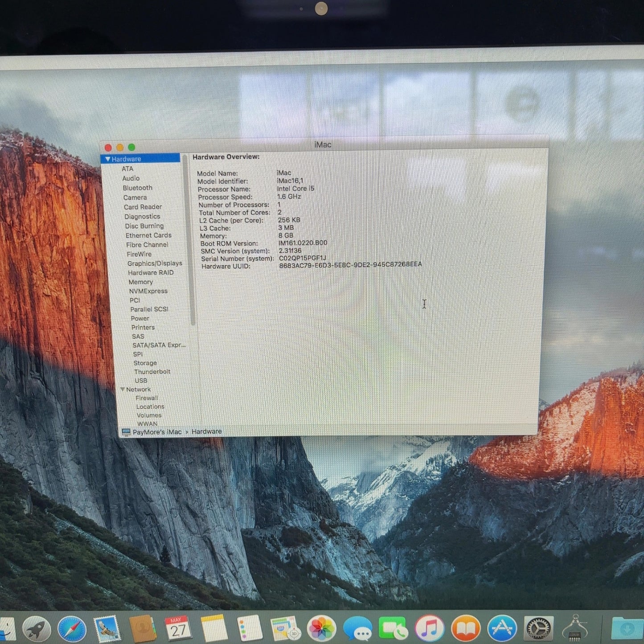Viewport: 644px width, 644px height.
Task: Open the Notes app in the Dock
Action: click(x=214, y=629)
